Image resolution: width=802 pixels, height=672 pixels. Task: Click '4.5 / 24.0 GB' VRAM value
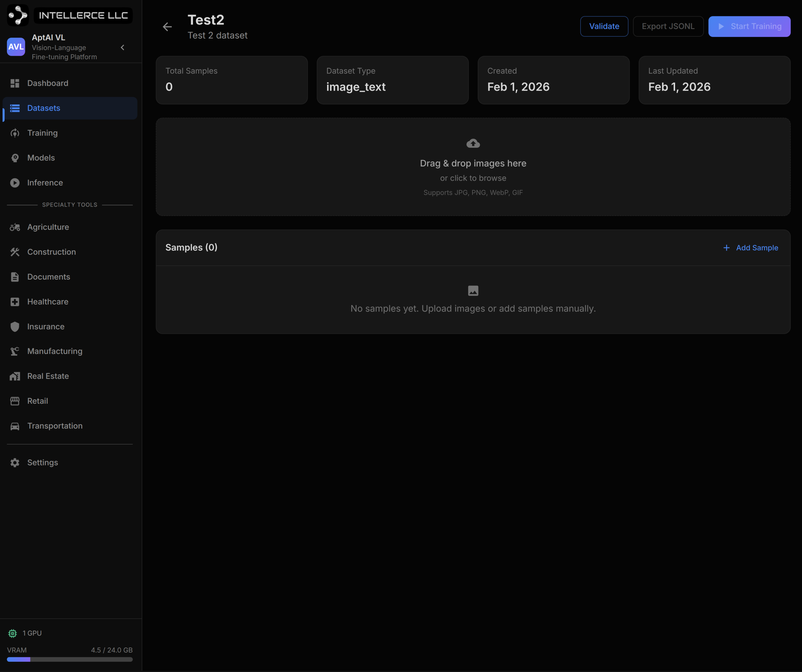coord(112,650)
